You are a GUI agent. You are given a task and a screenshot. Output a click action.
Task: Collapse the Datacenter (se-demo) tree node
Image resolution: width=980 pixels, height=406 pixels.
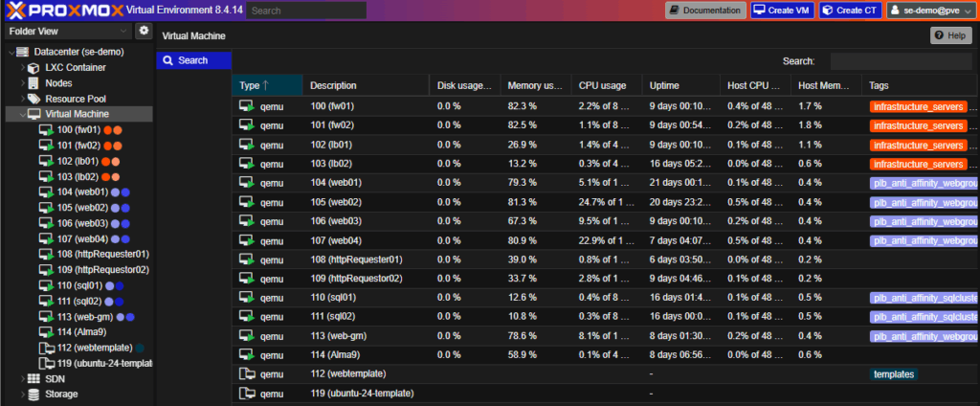tap(11, 52)
